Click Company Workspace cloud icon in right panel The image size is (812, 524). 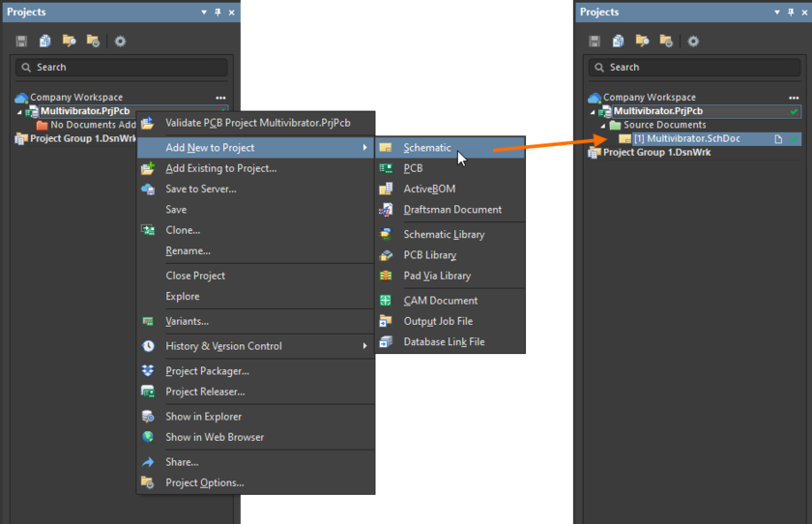click(594, 98)
